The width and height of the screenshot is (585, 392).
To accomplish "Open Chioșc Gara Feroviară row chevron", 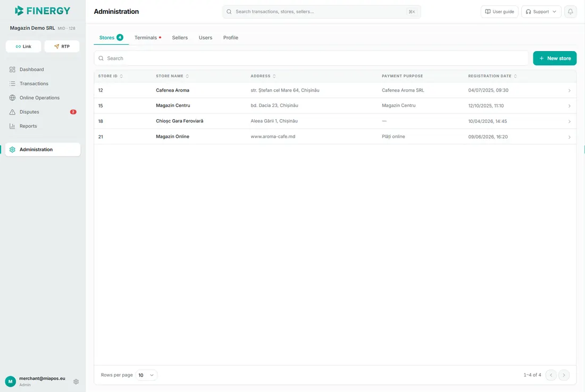I will pyautogui.click(x=570, y=121).
